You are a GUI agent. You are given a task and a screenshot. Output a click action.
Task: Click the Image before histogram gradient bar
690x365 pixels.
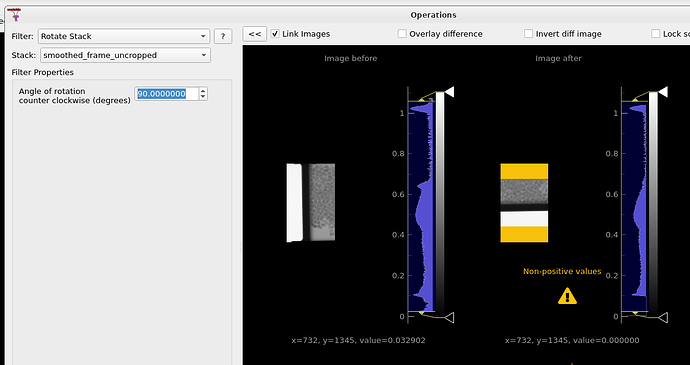[440, 204]
